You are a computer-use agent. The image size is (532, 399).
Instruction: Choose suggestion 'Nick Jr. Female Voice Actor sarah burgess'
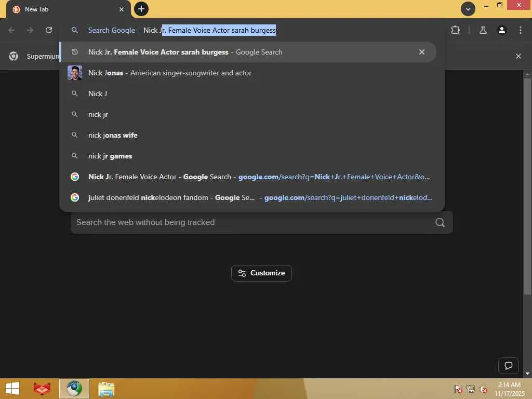pos(248,52)
